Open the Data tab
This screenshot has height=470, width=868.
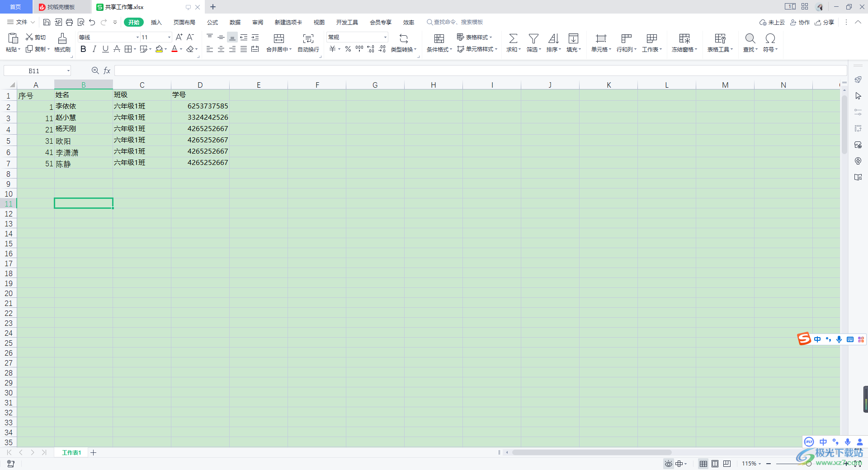click(x=235, y=22)
